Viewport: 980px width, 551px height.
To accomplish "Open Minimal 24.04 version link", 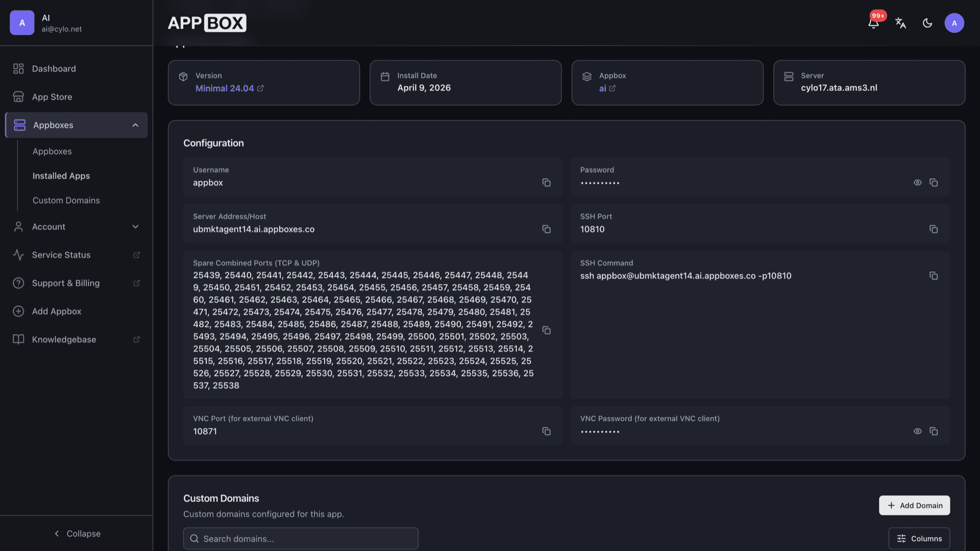I will pyautogui.click(x=225, y=88).
